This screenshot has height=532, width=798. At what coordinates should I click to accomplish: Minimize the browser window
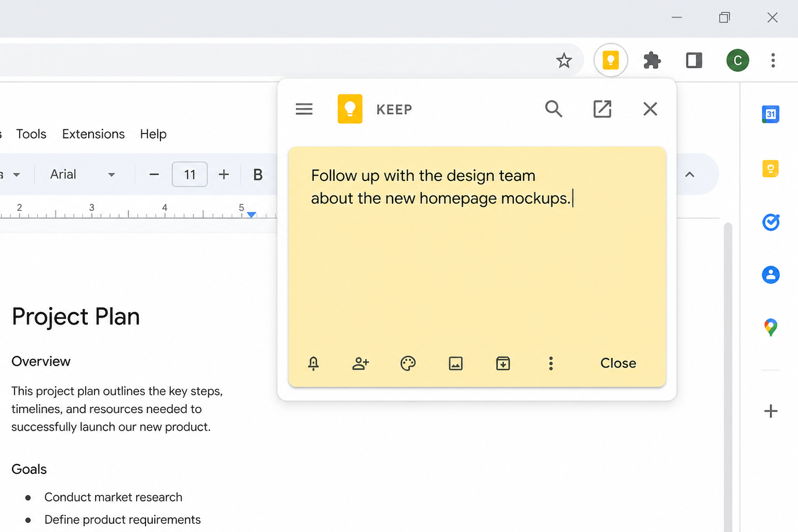tap(676, 18)
